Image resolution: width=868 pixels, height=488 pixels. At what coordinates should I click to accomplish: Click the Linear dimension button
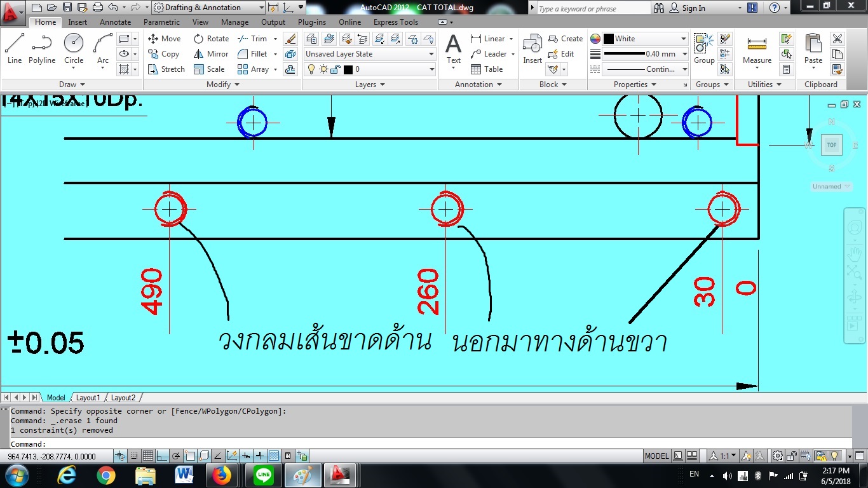(488, 39)
